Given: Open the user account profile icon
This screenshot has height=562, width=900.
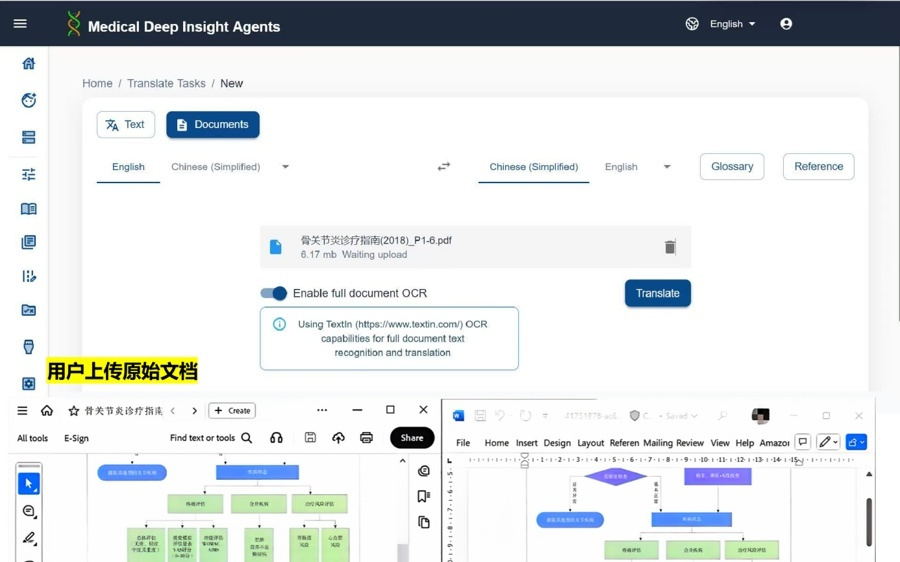Looking at the screenshot, I should click(786, 24).
